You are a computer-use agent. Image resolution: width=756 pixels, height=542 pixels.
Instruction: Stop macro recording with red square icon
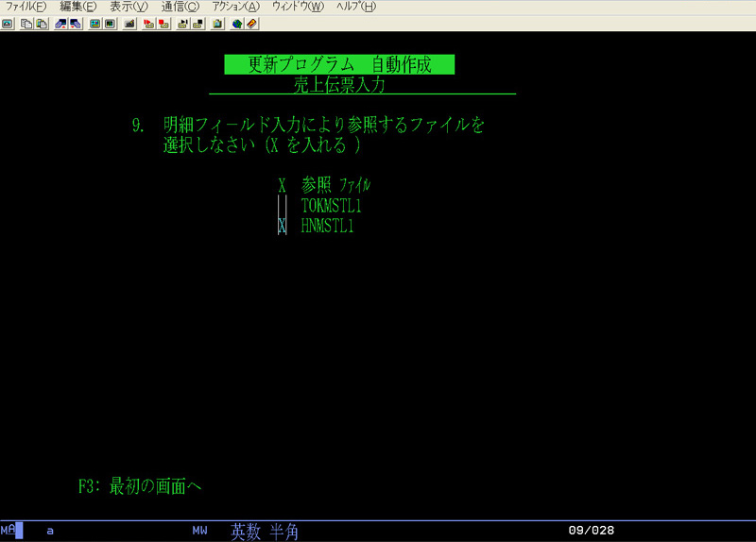[x=163, y=24]
